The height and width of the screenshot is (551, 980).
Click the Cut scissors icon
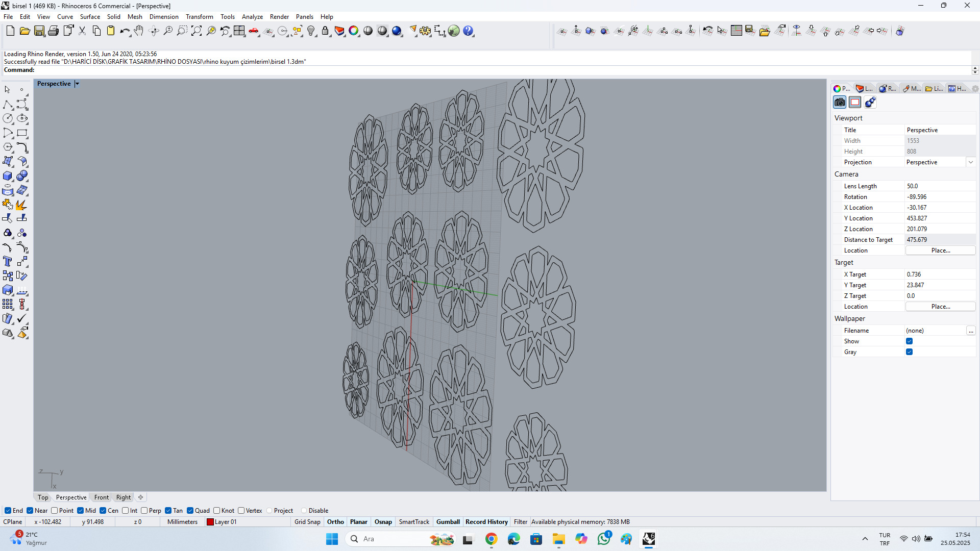click(82, 31)
